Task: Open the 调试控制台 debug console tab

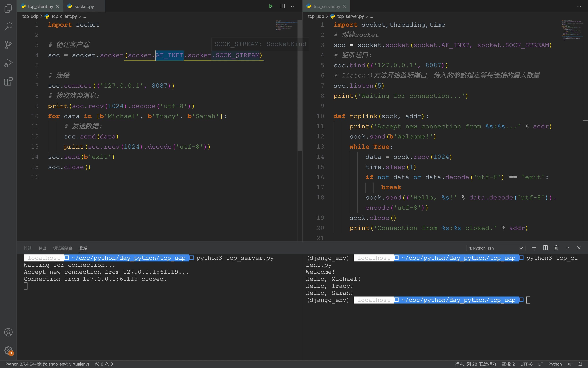Action: [63, 248]
